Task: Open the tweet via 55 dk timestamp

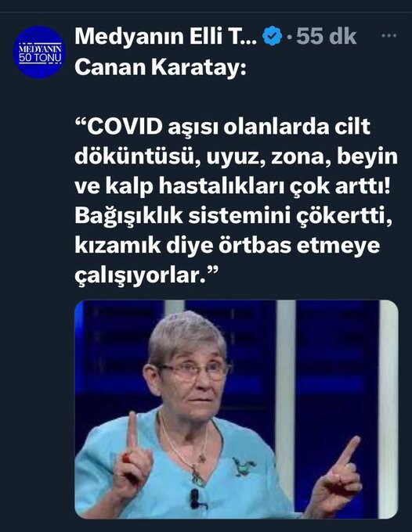Action: (326, 36)
